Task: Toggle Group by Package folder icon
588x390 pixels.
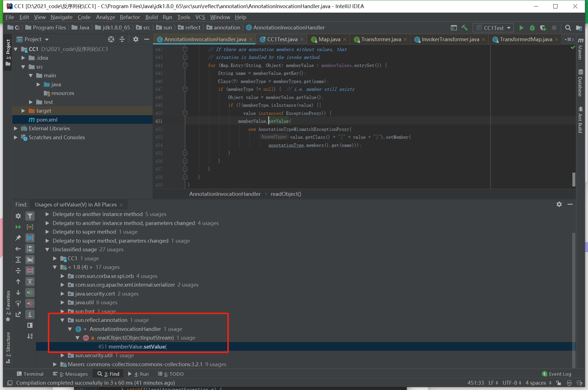Action: pyautogui.click(x=30, y=260)
